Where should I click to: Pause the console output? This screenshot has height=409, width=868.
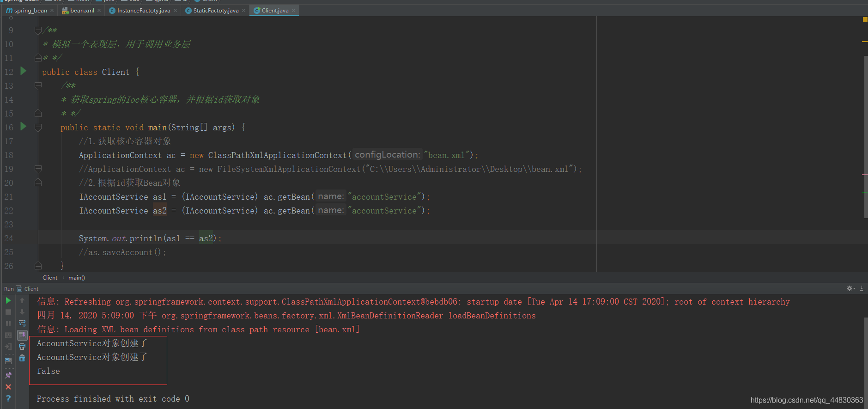(x=8, y=324)
